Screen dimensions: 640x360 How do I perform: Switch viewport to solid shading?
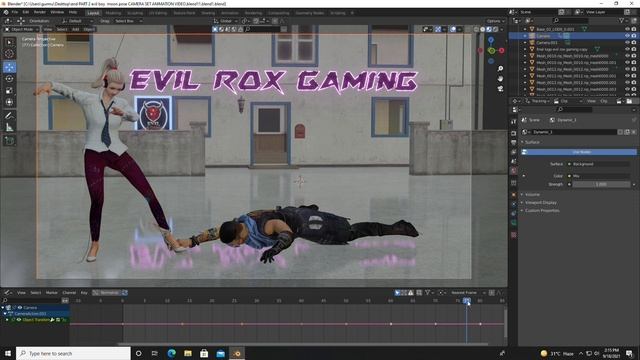(482, 29)
